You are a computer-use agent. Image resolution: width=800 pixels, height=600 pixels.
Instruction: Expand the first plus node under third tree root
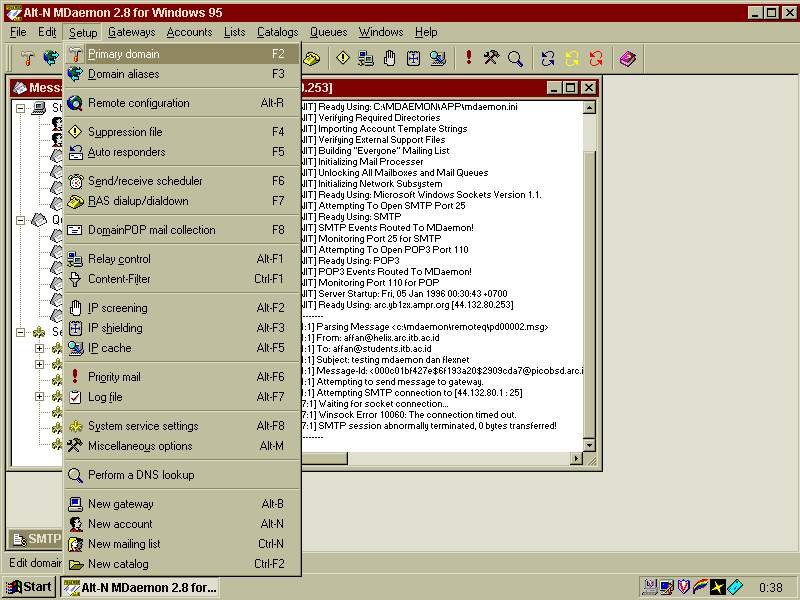(40, 349)
